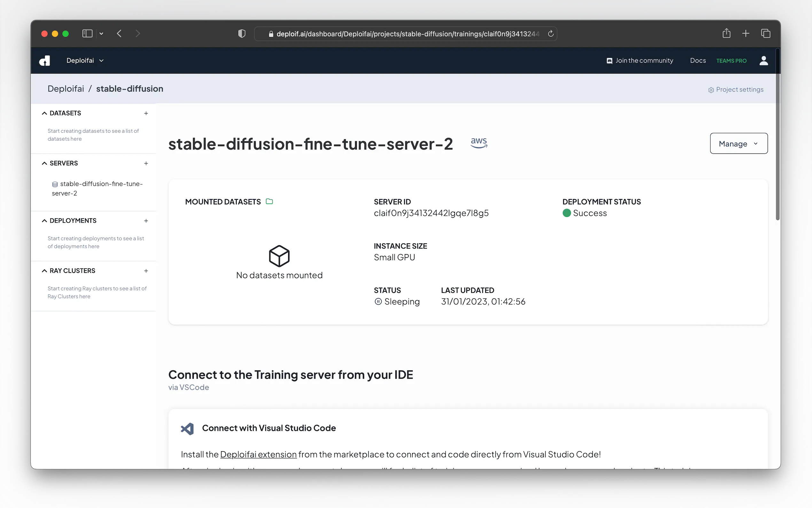Add a new server with plus icon
812x508 pixels.
146,163
